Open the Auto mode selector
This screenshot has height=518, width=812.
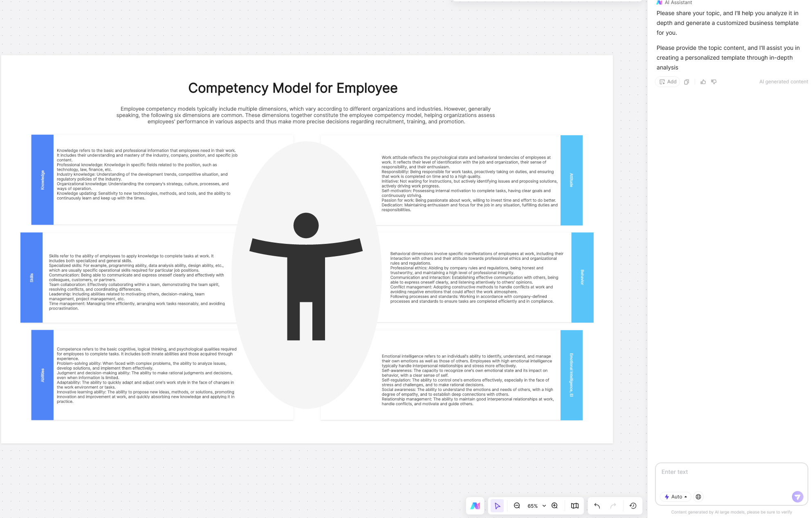675,497
